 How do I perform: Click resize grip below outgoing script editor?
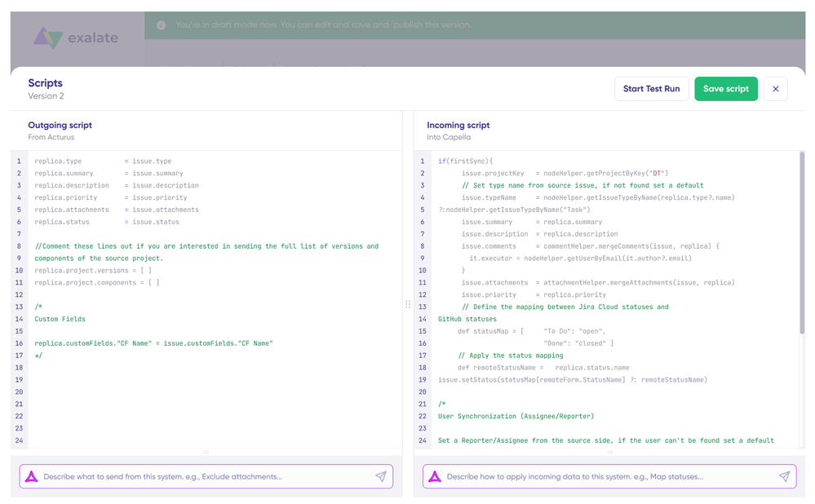tap(206, 452)
